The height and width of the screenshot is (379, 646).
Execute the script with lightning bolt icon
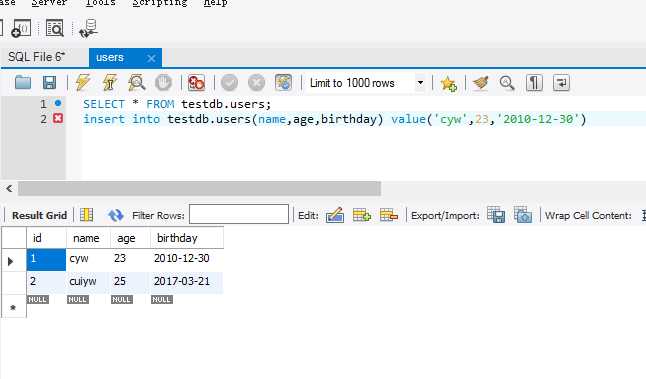(83, 82)
